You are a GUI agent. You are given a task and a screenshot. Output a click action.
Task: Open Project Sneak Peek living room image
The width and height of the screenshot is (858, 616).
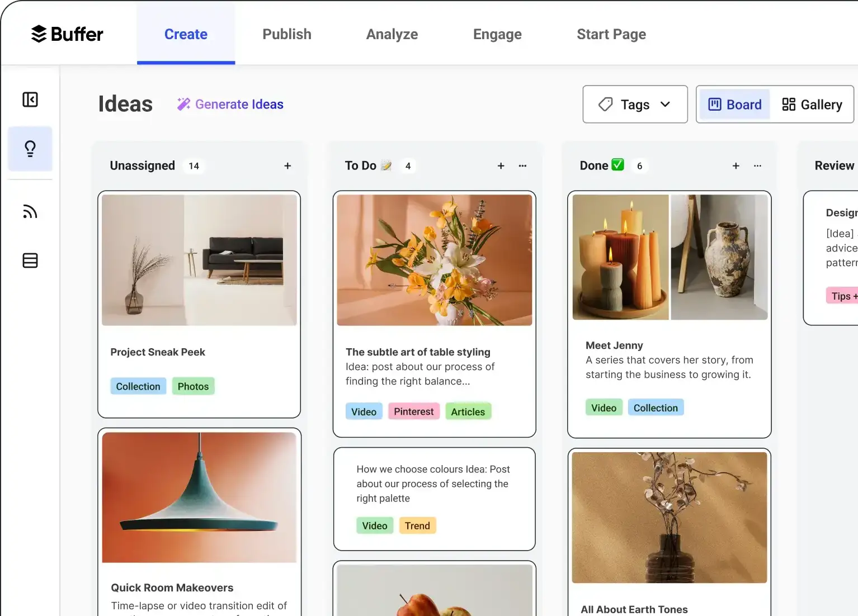199,260
